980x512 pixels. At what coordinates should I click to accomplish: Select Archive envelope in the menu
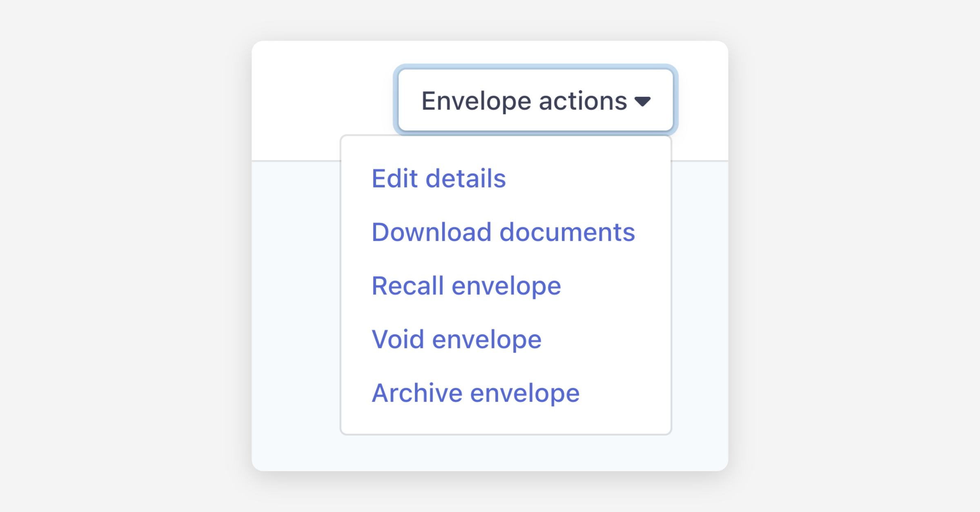(475, 393)
